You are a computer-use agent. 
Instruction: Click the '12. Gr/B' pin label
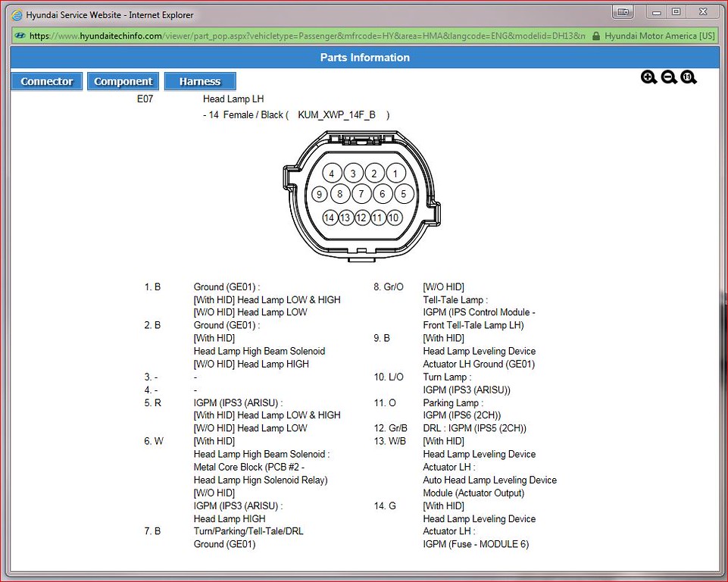point(390,428)
